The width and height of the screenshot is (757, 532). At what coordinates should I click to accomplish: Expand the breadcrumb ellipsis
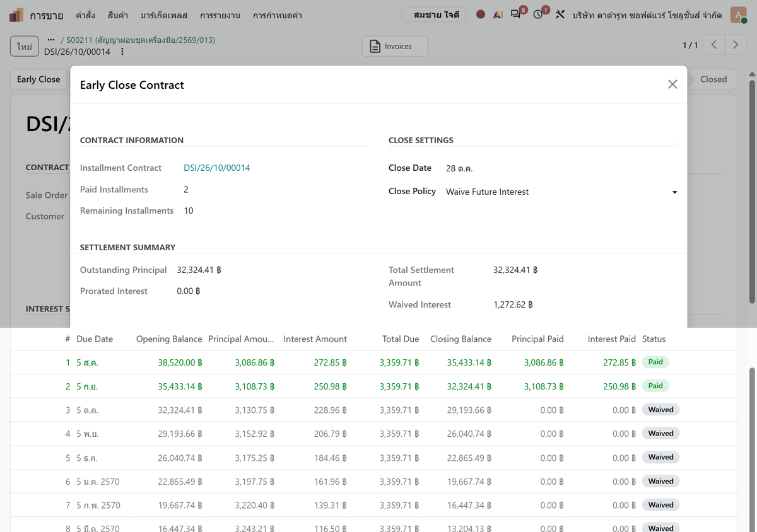click(51, 40)
